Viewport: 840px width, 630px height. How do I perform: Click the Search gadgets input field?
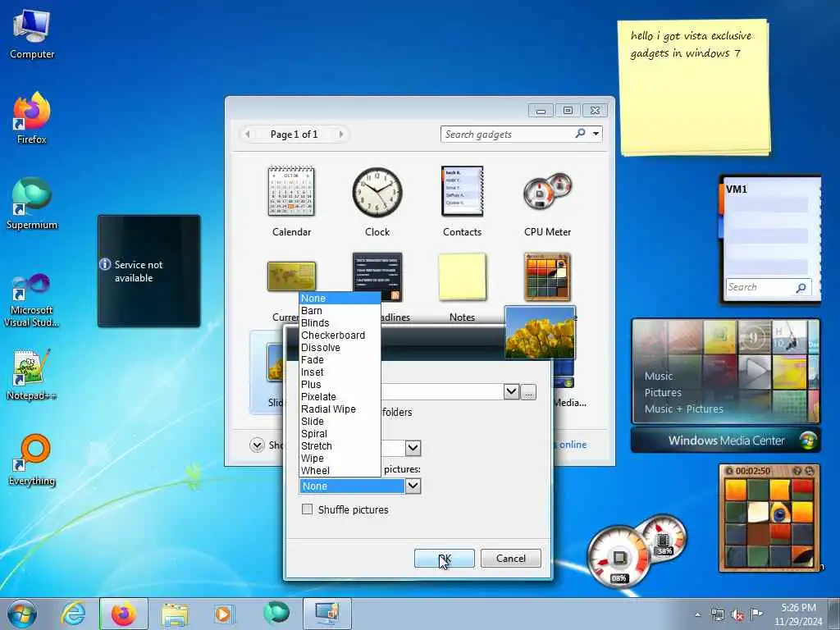click(507, 134)
